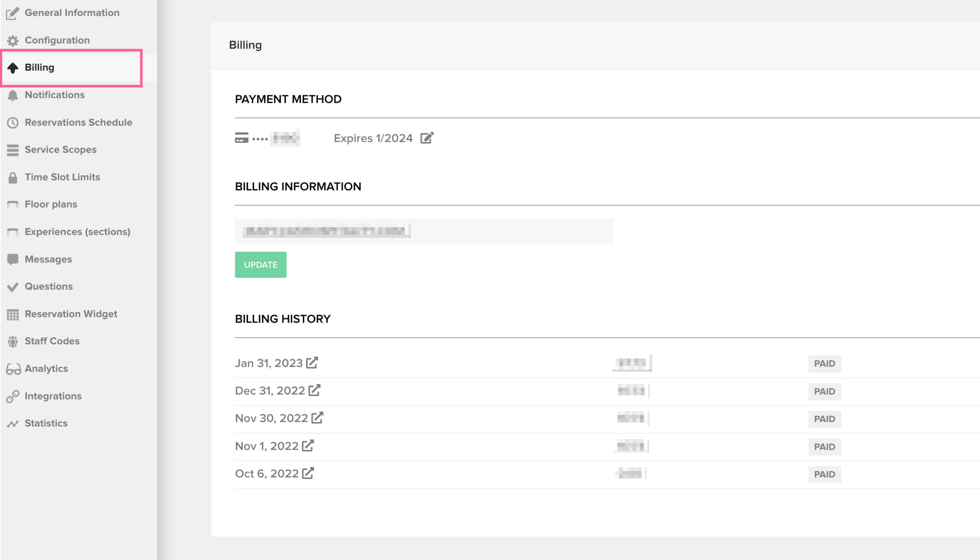Click the billing information text field
This screenshot has height=560, width=980.
click(x=423, y=231)
